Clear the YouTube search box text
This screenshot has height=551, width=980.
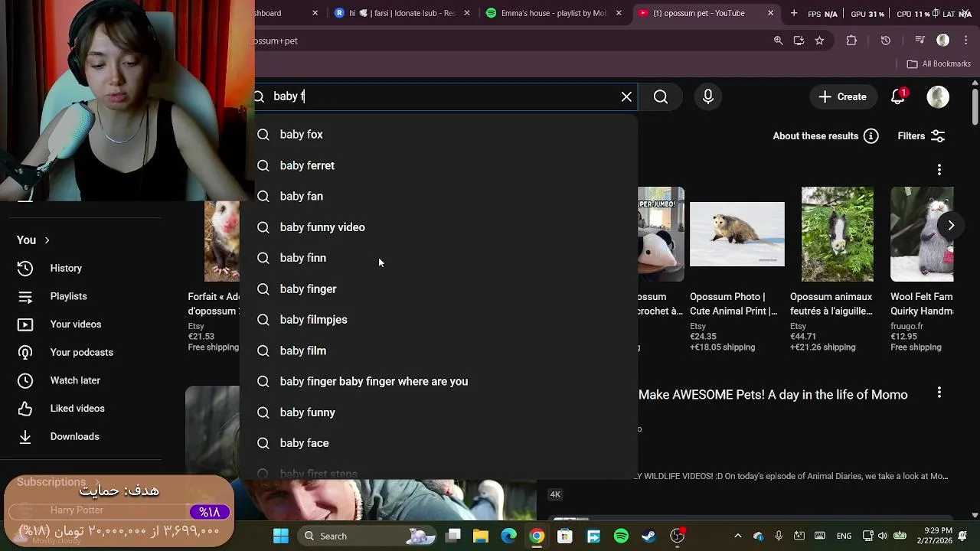coord(626,96)
